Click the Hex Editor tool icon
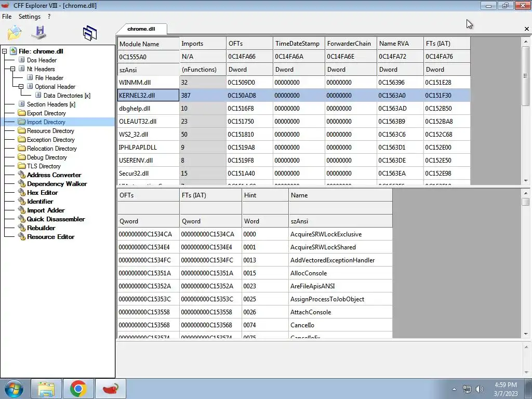This screenshot has width=532, height=399. click(22, 192)
